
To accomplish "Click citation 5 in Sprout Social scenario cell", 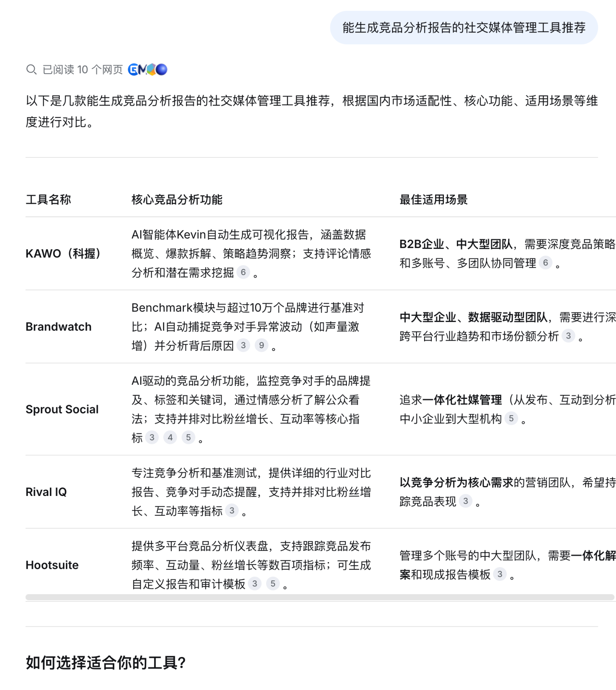I will click(511, 419).
